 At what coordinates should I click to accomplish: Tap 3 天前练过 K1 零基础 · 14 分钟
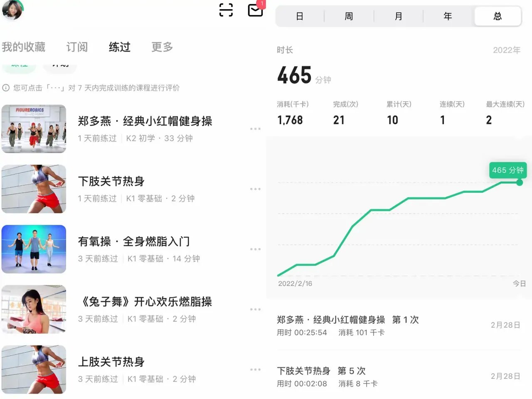139,259
